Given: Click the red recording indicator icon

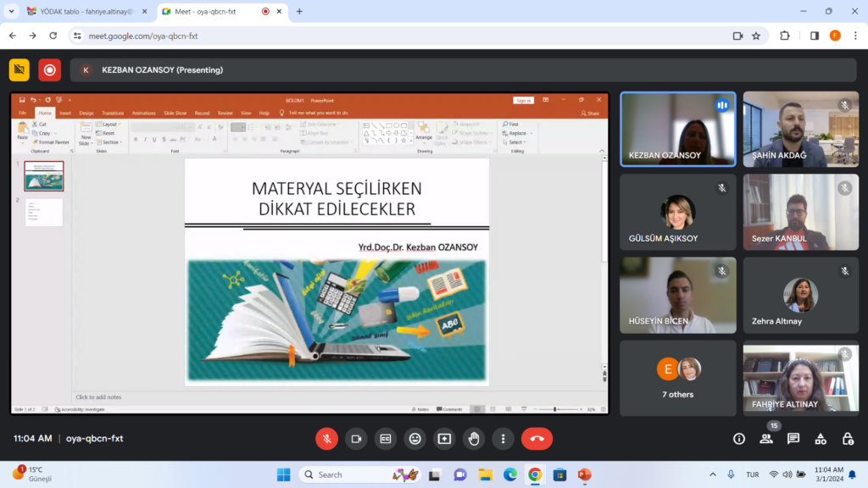Looking at the screenshot, I should pyautogui.click(x=50, y=69).
